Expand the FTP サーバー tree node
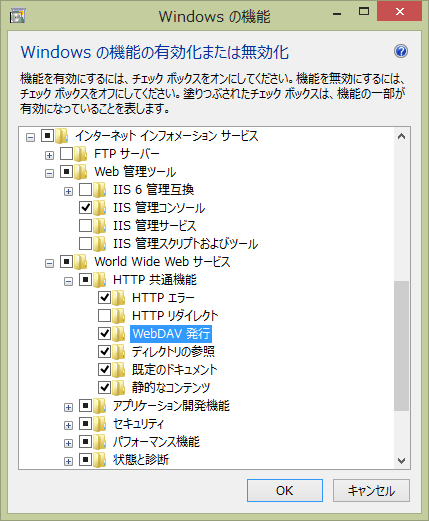 [49, 155]
